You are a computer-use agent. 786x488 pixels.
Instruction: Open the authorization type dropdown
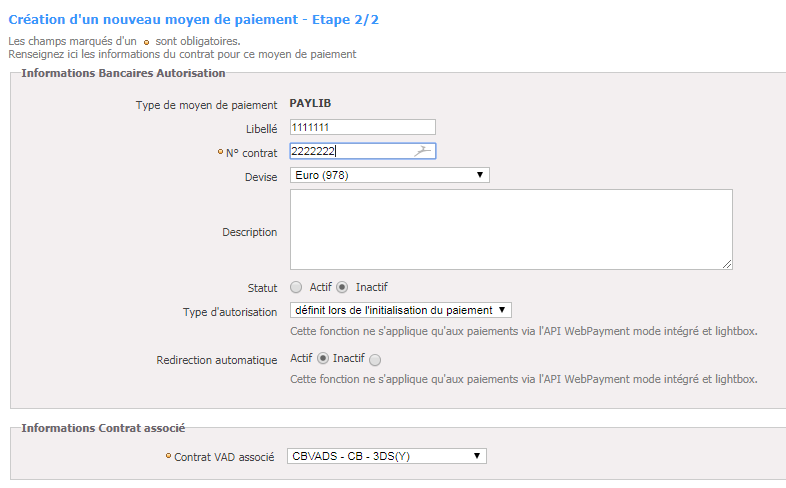coord(401,310)
